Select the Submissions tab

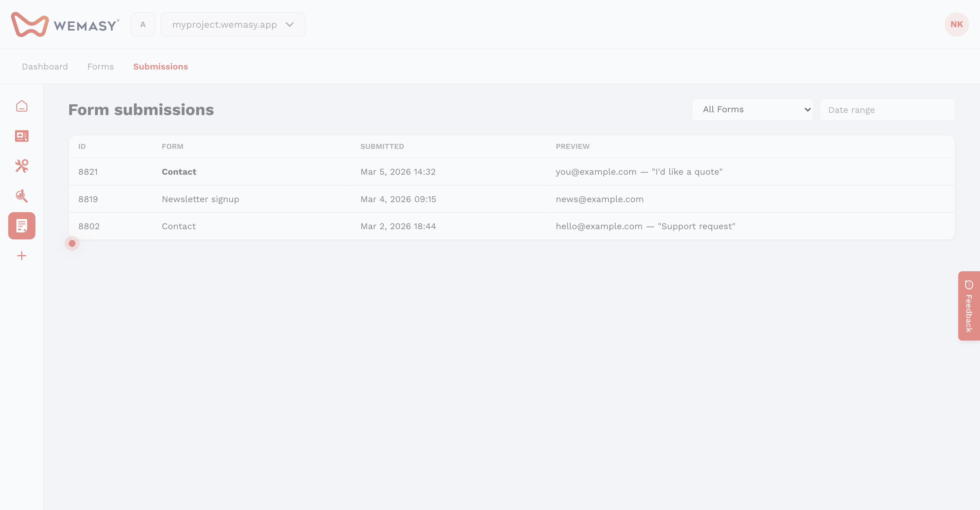[x=160, y=67]
